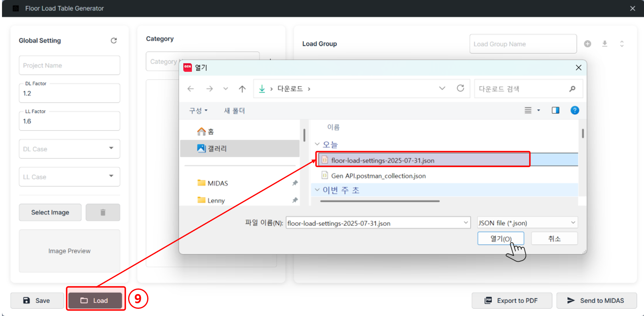The image size is (644, 316).
Task: Select the MIDAS folder in sidebar
Action: pyautogui.click(x=217, y=183)
